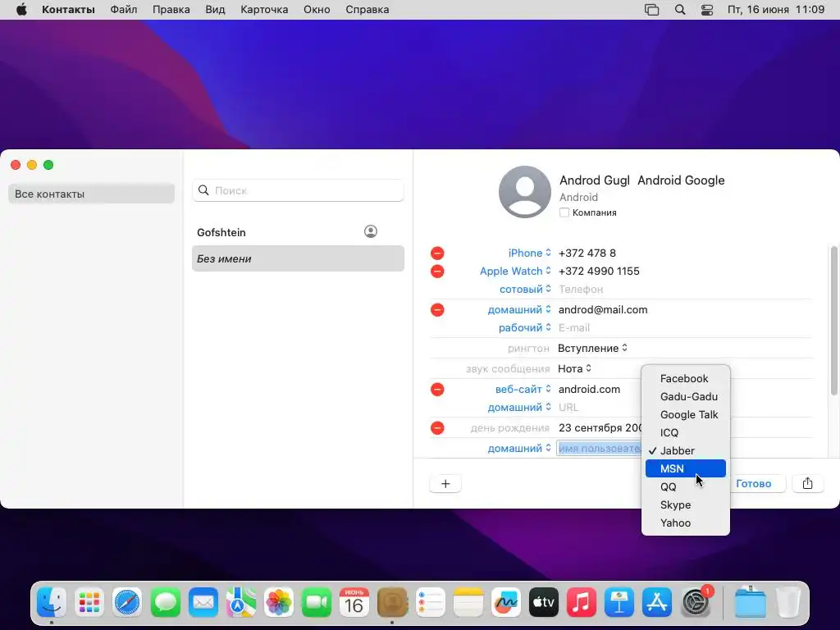The image size is (840, 630).
Task: Remove the iPhone phone number row
Action: (437, 253)
